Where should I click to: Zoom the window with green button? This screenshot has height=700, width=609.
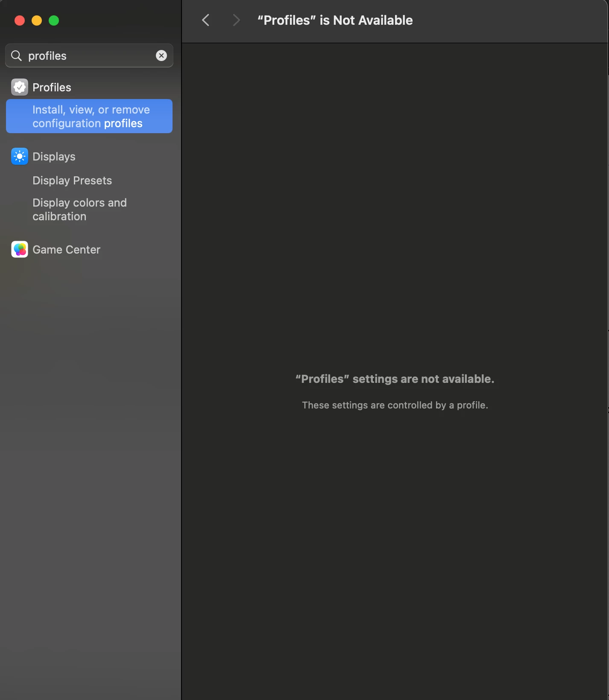point(54,20)
